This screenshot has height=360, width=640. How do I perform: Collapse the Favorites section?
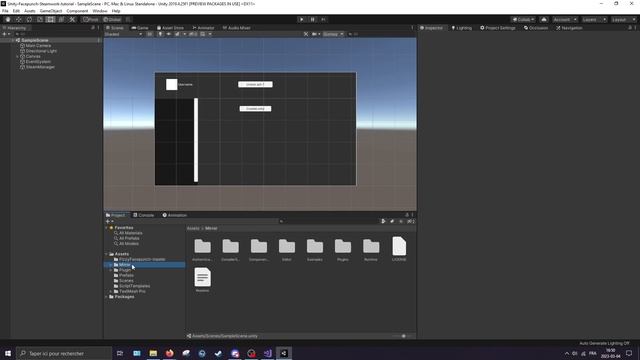pos(107,228)
